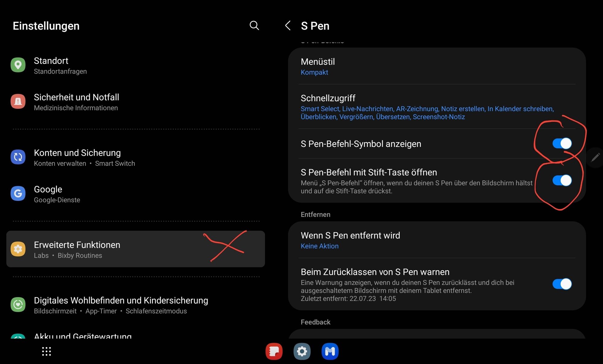Open the gear Settings app in taskbar

(302, 351)
